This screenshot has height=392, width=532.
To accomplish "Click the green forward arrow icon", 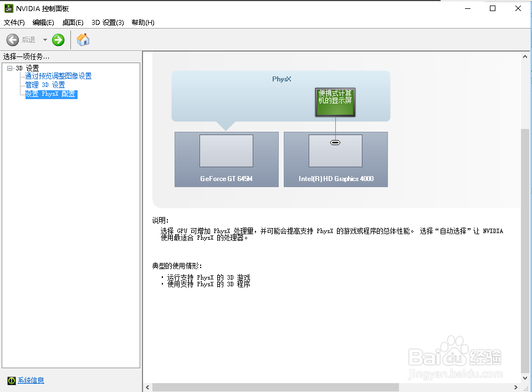I will [58, 39].
